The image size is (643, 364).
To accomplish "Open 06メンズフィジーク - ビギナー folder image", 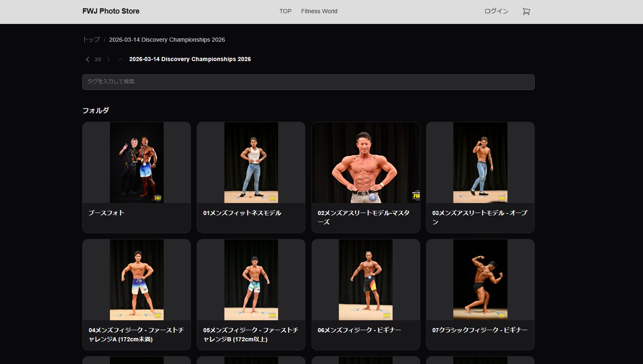I will tap(366, 280).
